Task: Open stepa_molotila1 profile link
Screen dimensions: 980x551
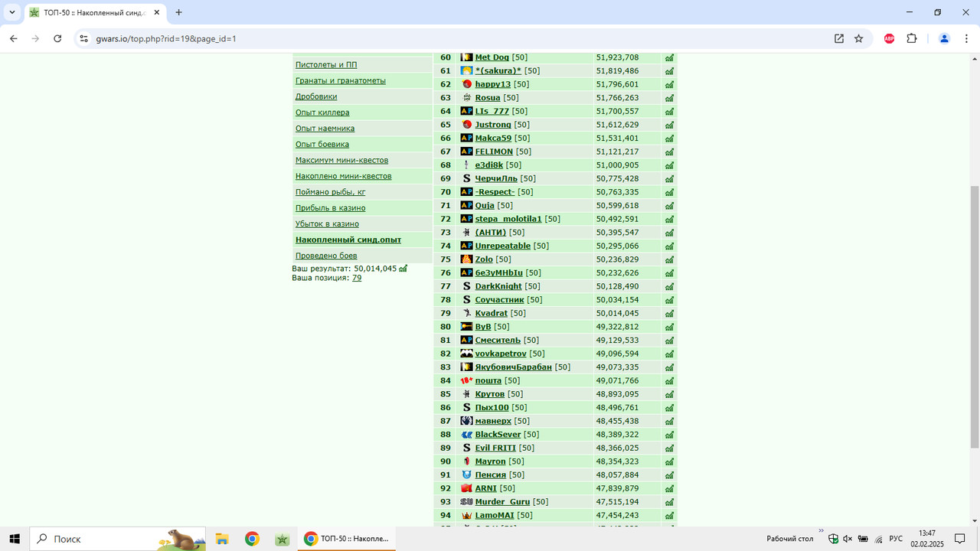Action: point(508,219)
